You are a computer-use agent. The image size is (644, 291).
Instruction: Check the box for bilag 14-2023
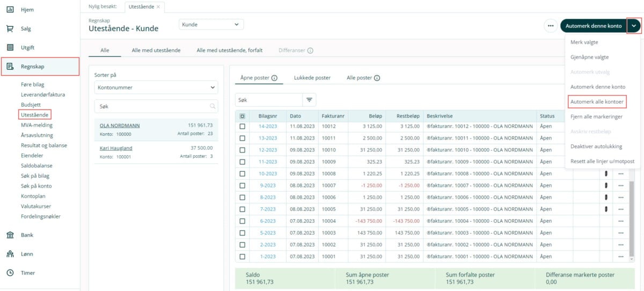pyautogui.click(x=243, y=127)
